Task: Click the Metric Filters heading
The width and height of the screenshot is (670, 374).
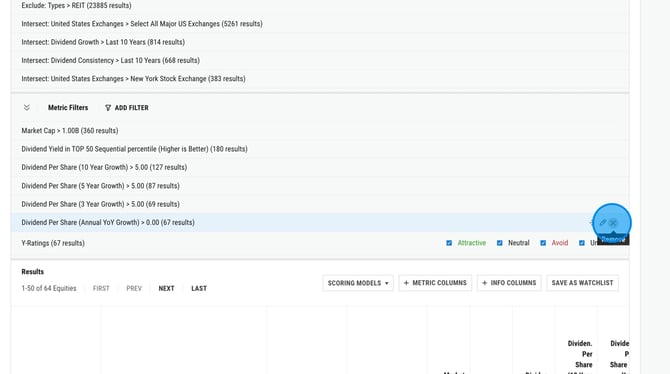Action: [x=68, y=108]
